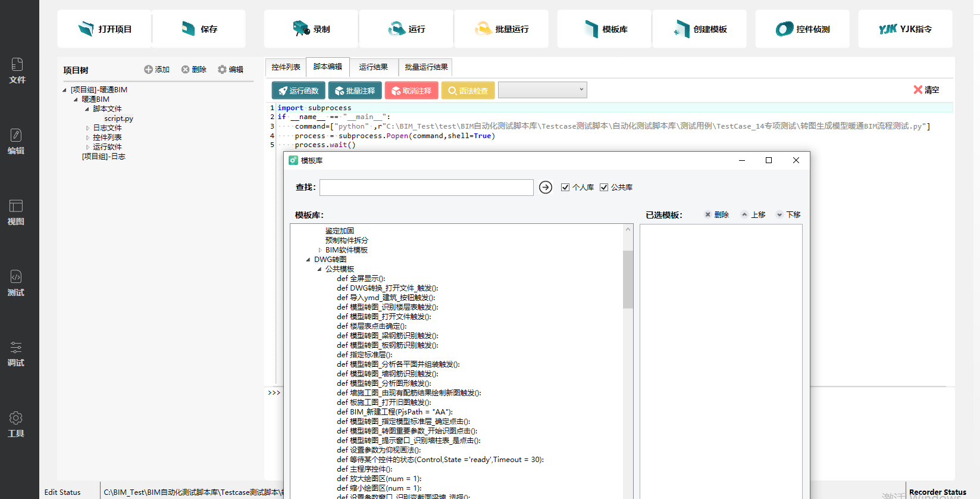Select the 鉴定加固 template entry
Viewport: 980px width, 499px height.
click(x=340, y=231)
